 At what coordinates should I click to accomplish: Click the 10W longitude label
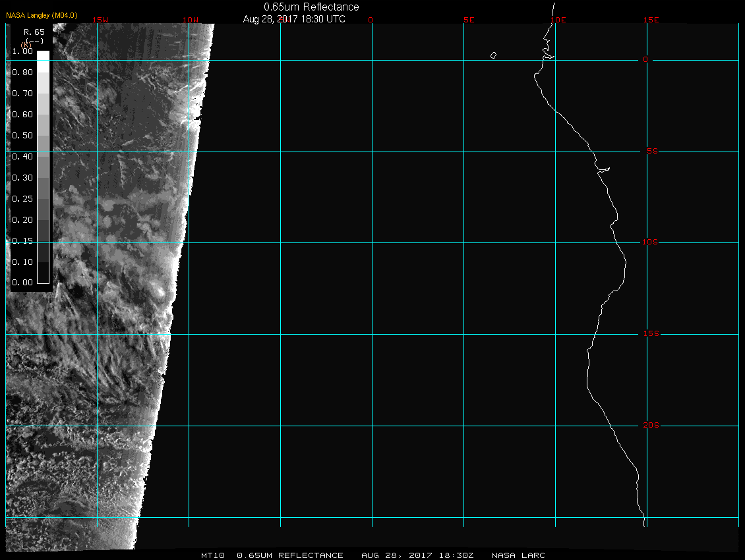point(191,20)
